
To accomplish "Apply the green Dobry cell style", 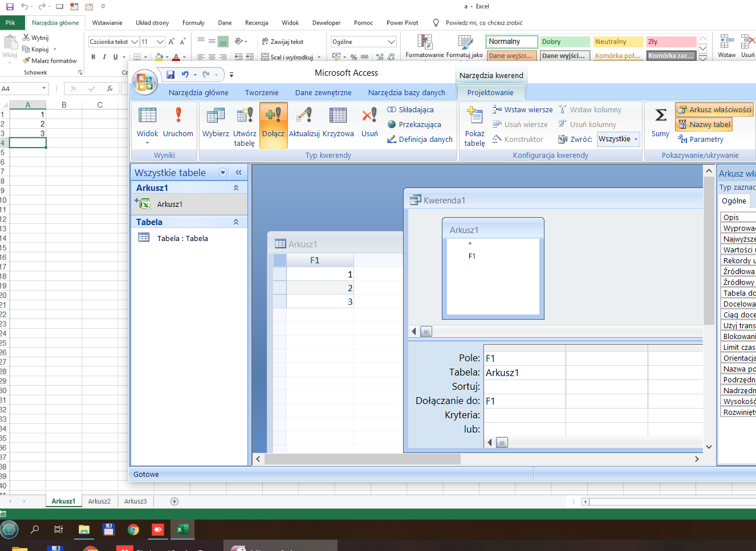I will (564, 42).
